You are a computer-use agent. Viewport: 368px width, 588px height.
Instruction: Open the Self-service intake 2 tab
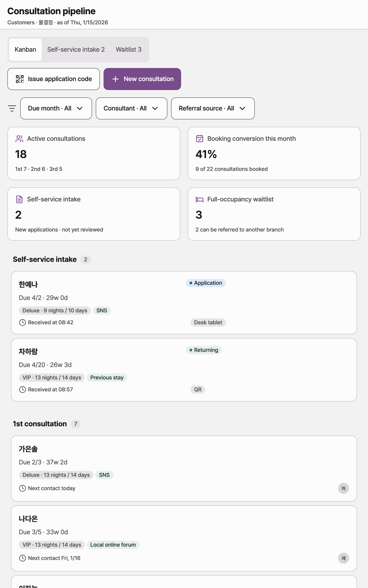pos(76,50)
